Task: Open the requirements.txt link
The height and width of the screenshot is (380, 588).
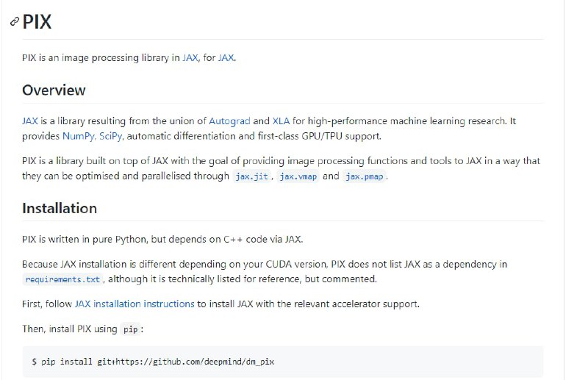Action: (x=62, y=279)
